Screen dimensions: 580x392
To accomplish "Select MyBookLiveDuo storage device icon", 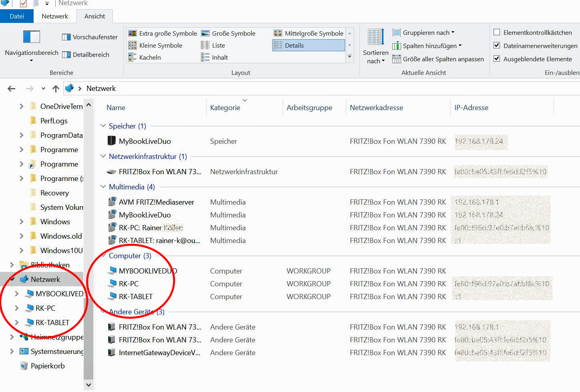I will 112,141.
